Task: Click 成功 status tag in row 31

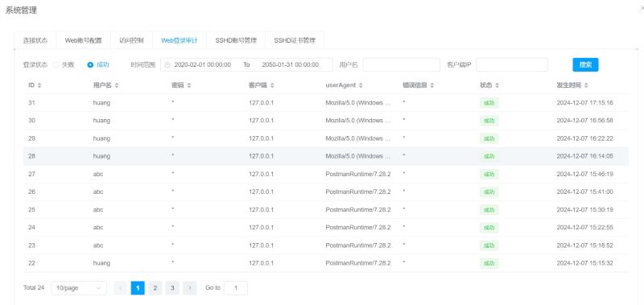Action: pyautogui.click(x=489, y=103)
